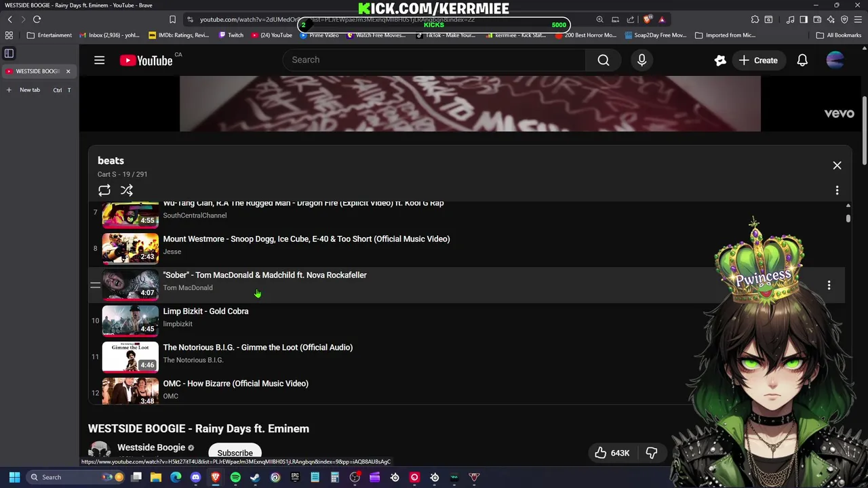The image size is (868, 488).
Task: Open Gold Cobra video thumbnail
Action: [130, 321]
